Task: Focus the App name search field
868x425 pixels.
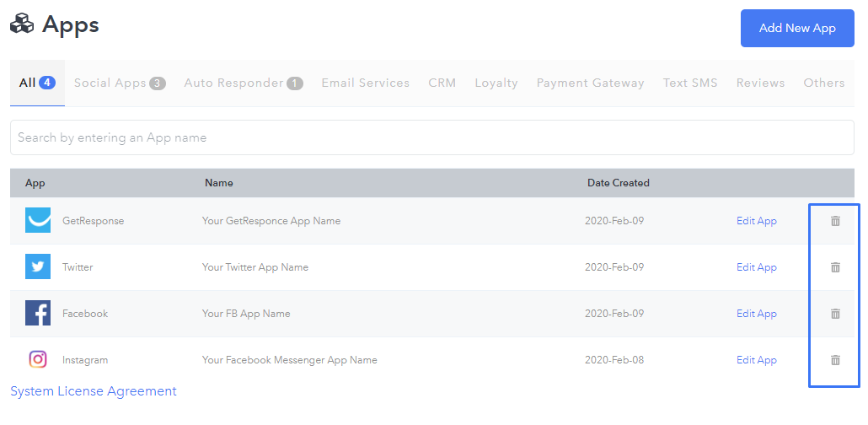Action: click(x=431, y=137)
